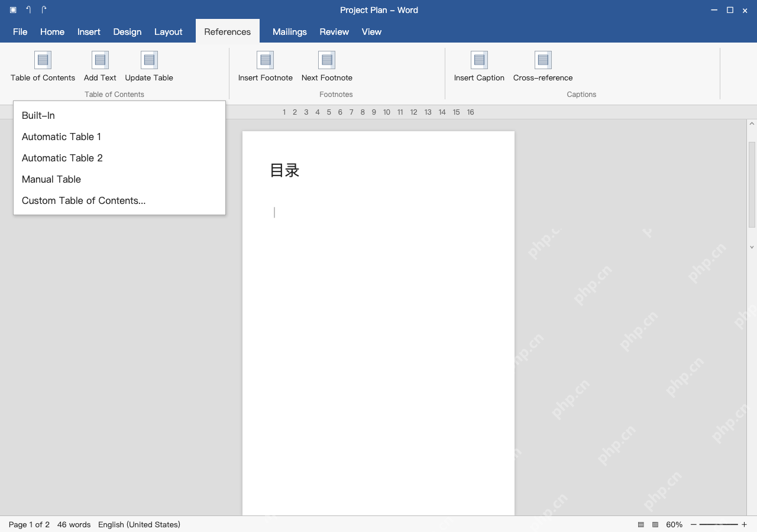Click the Add Text button icon
The width and height of the screenshot is (757, 532).
click(100, 60)
